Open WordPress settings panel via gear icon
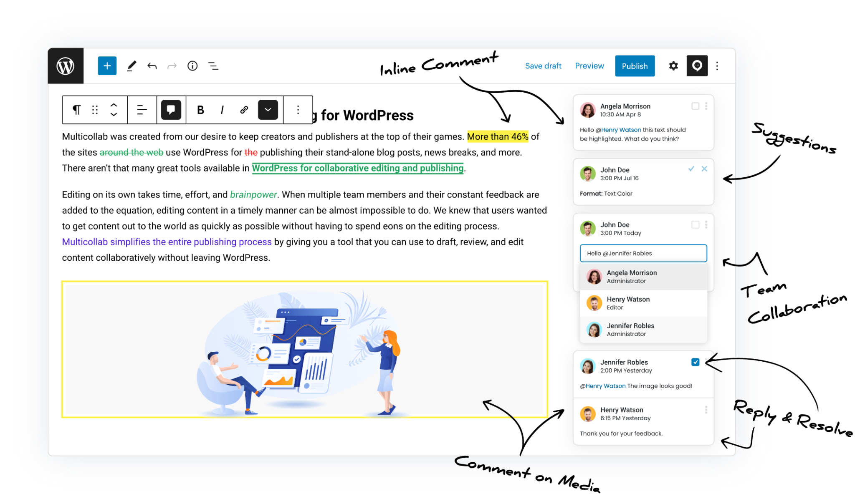This screenshot has height=504, width=855. coord(673,66)
